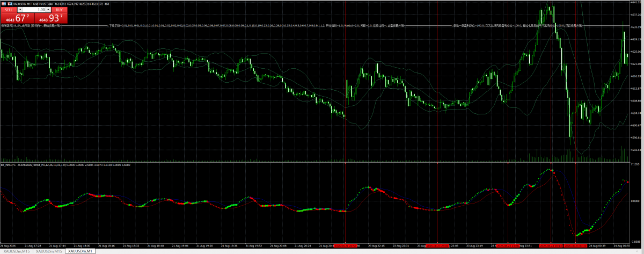Click the 0.0000 indicator scale value
The height and width of the screenshot is (254, 644).
tap(635, 201)
